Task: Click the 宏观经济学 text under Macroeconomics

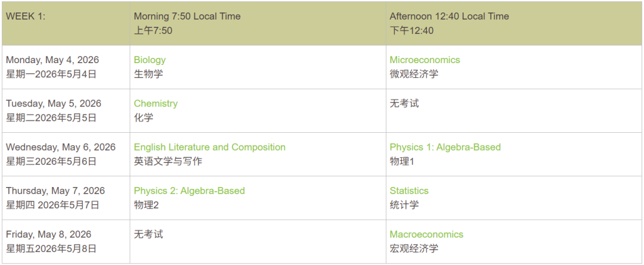Action: click(x=414, y=248)
